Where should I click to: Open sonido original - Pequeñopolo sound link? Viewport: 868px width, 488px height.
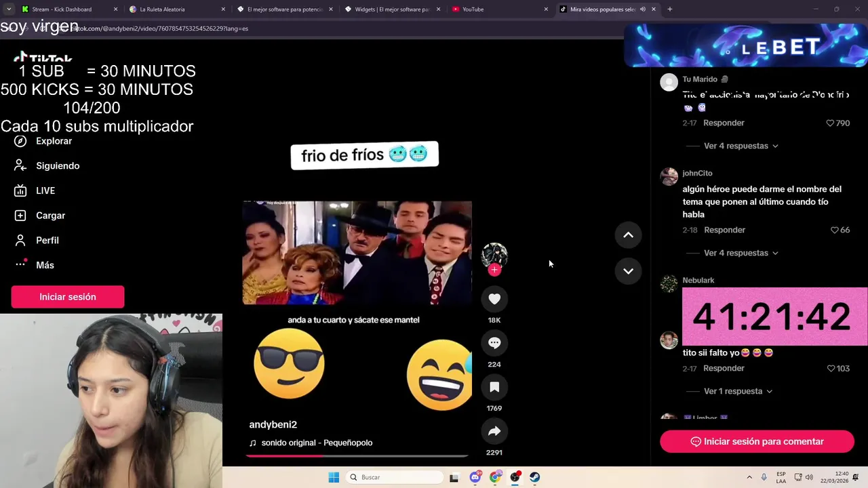pyautogui.click(x=317, y=443)
